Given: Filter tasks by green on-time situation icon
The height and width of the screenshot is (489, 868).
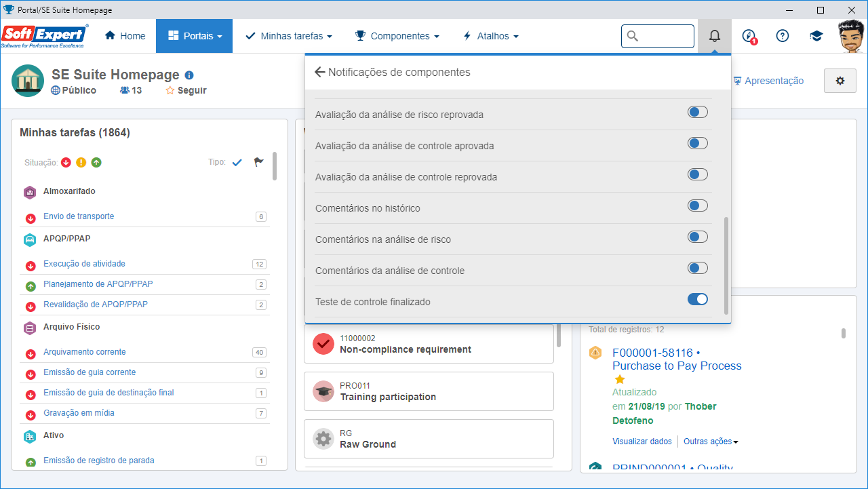Looking at the screenshot, I should pyautogui.click(x=97, y=162).
